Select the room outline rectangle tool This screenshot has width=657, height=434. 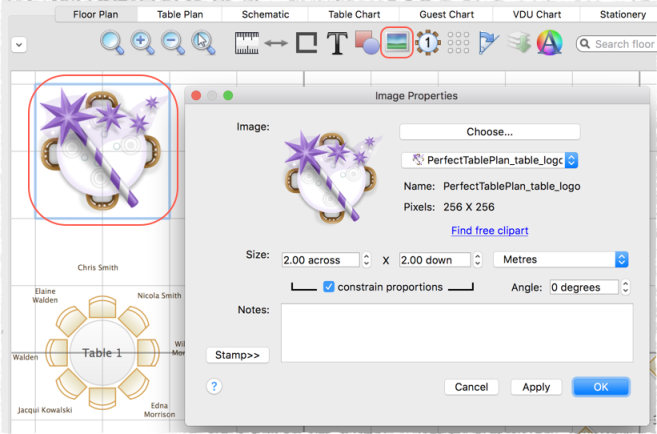[x=306, y=43]
